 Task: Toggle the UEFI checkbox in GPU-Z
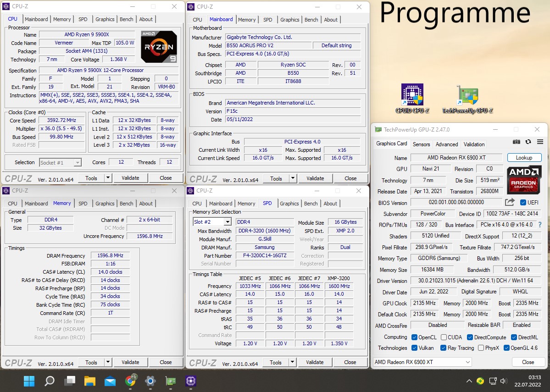click(523, 202)
